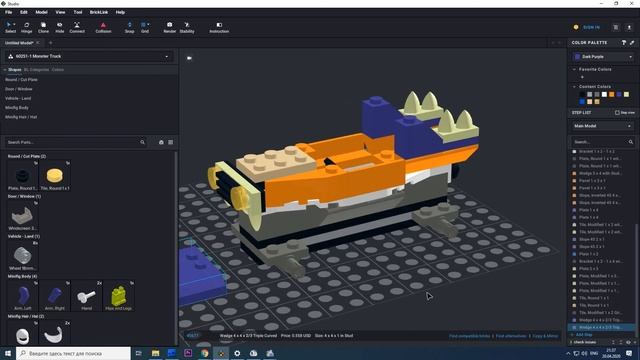640x360 pixels.
Task: Select the Hand part thumbnail
Action: click(87, 296)
